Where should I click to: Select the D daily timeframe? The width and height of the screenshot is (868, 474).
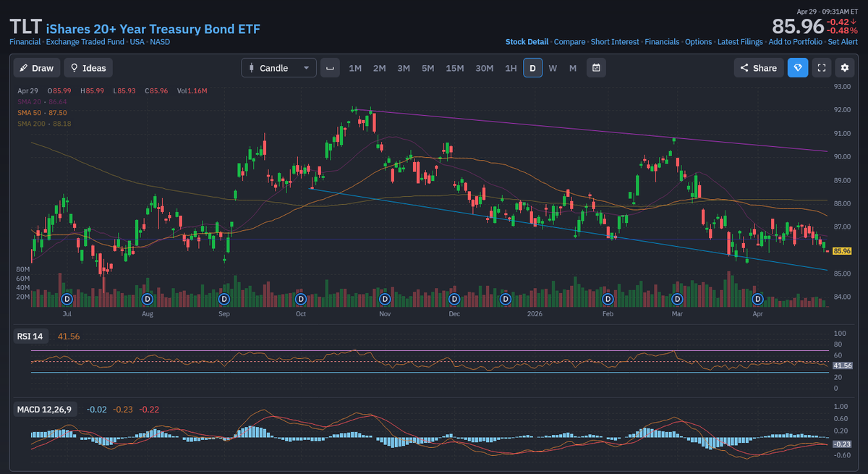pyautogui.click(x=533, y=68)
